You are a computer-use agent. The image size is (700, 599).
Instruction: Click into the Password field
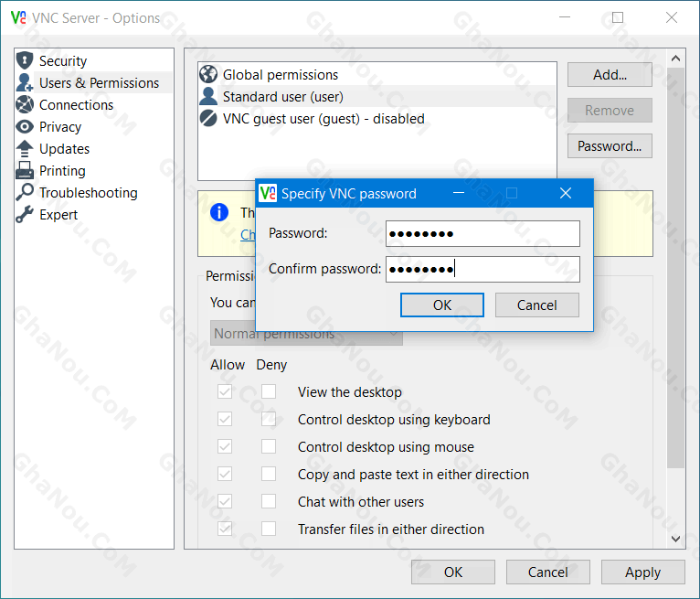coord(483,233)
